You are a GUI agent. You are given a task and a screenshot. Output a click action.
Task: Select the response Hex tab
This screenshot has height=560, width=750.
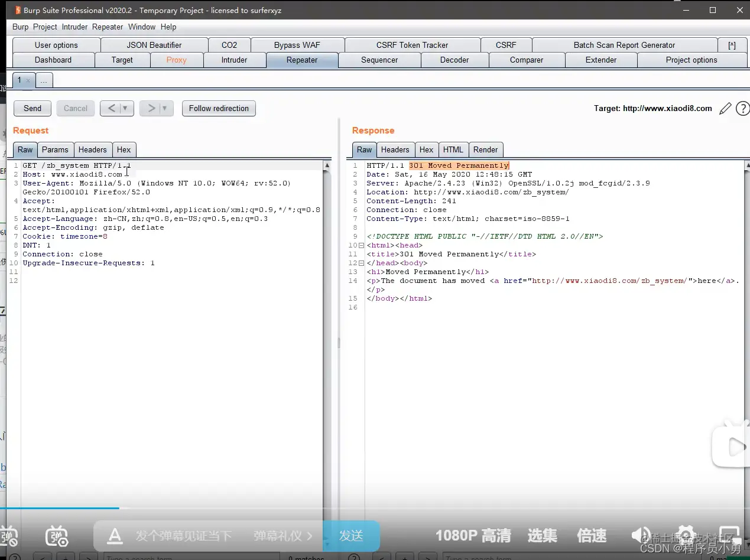(x=426, y=149)
